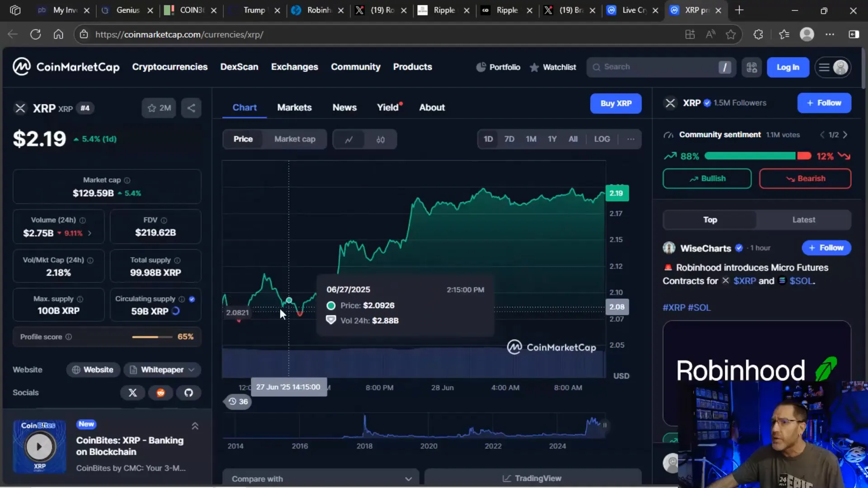Click the FDV info icon
This screenshot has width=868, height=488.
coord(164,220)
